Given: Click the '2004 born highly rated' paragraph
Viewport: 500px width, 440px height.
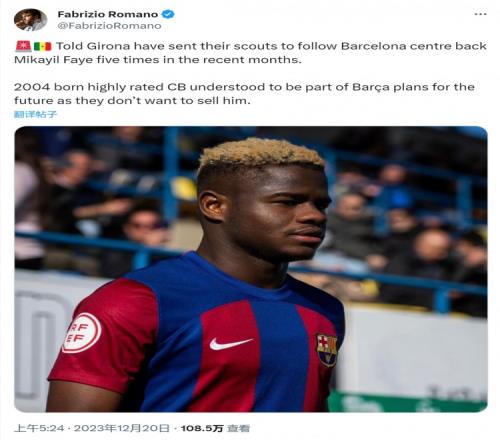Looking at the screenshot, I should 244,94.
